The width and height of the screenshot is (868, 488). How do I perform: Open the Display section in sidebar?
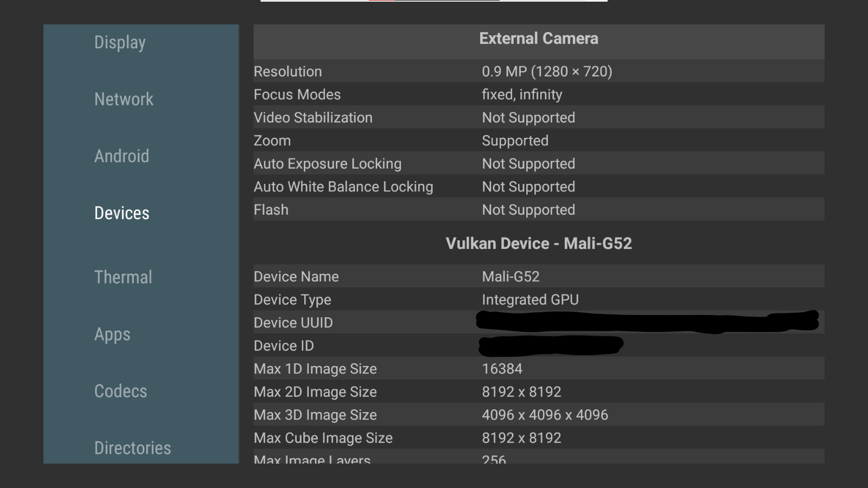(x=120, y=43)
